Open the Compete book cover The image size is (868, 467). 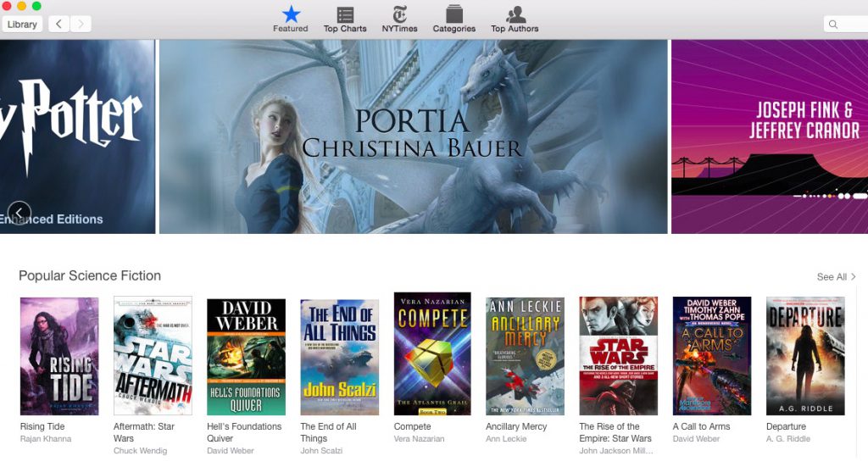432,354
